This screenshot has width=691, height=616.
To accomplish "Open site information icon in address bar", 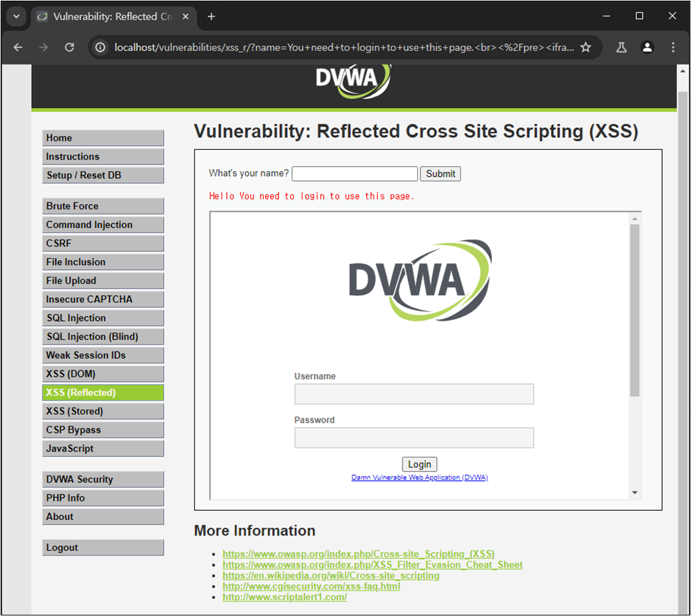I will tap(101, 47).
